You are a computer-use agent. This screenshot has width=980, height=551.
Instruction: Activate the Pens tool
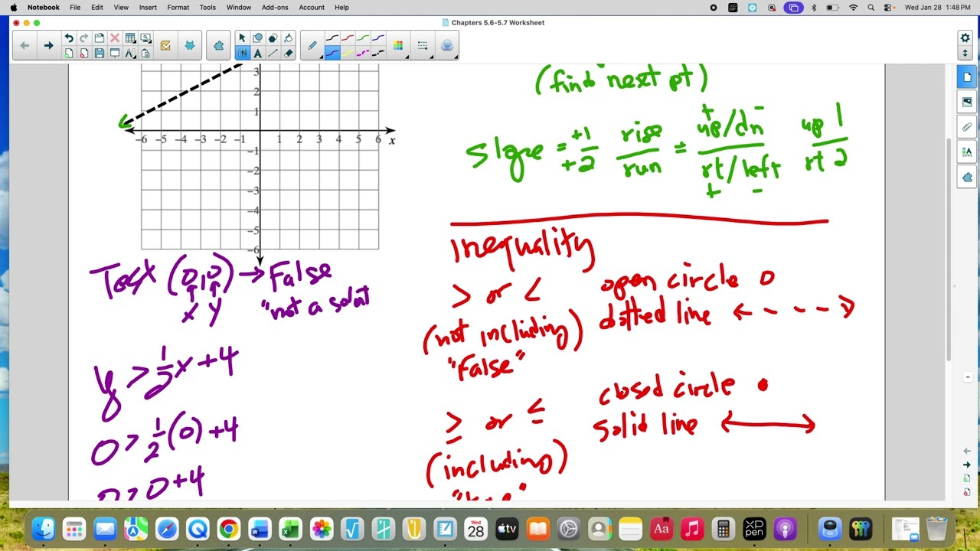click(x=242, y=54)
